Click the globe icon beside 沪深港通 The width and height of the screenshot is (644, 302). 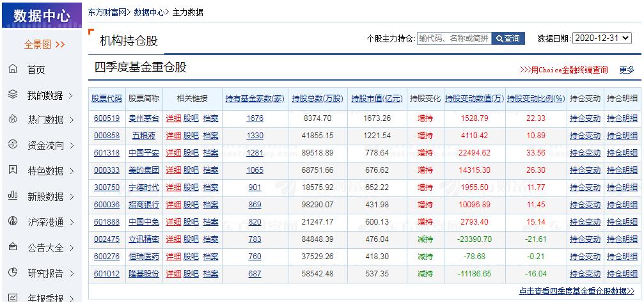coord(13,221)
